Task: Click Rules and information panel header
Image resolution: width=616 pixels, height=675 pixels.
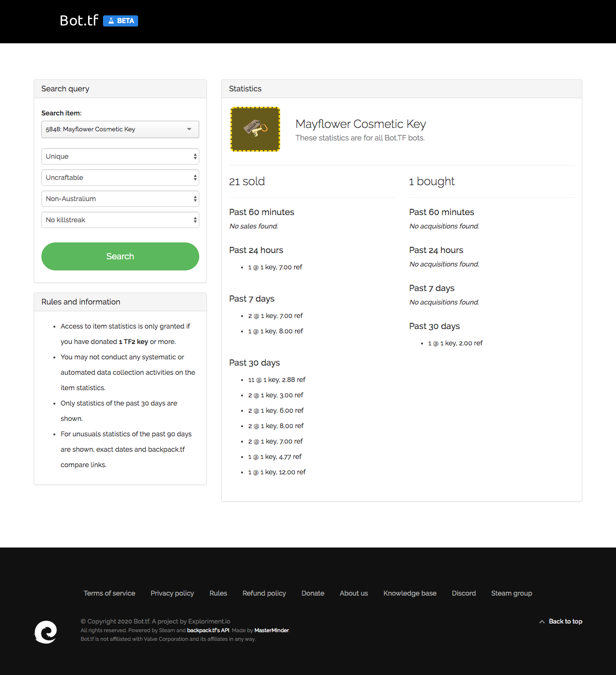Action: pos(120,302)
